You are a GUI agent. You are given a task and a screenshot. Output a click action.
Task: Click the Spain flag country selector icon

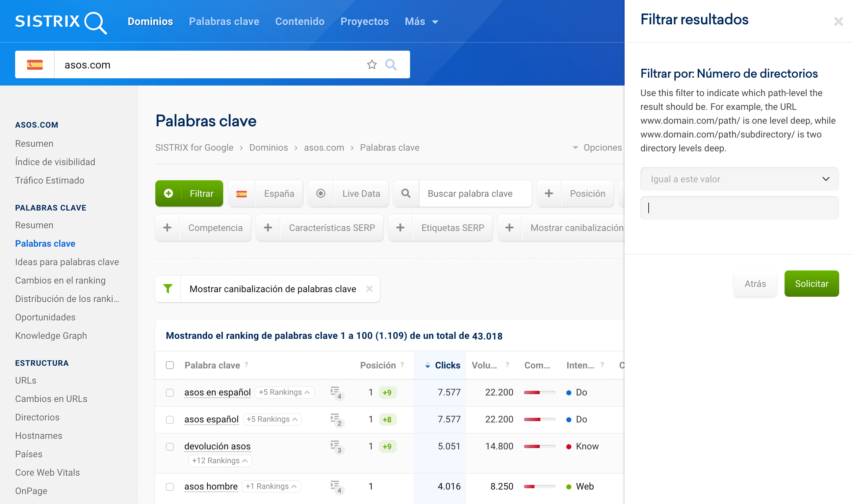35,64
